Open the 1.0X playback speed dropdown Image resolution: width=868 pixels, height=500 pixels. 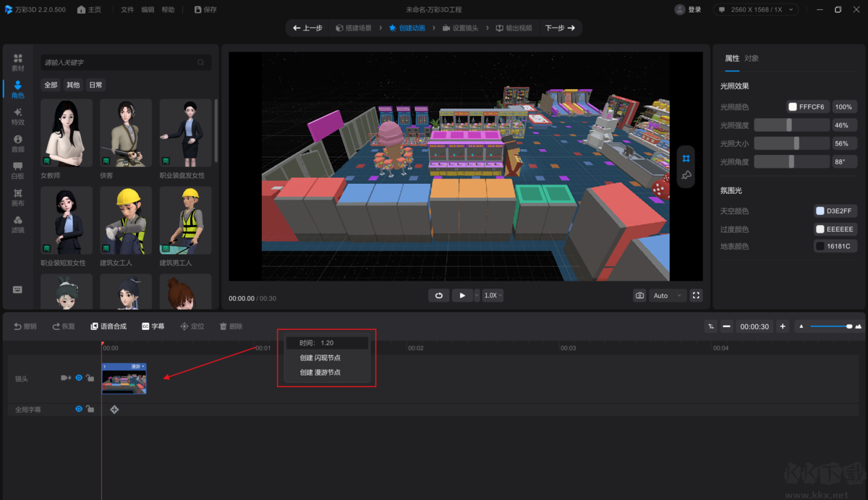(493, 295)
